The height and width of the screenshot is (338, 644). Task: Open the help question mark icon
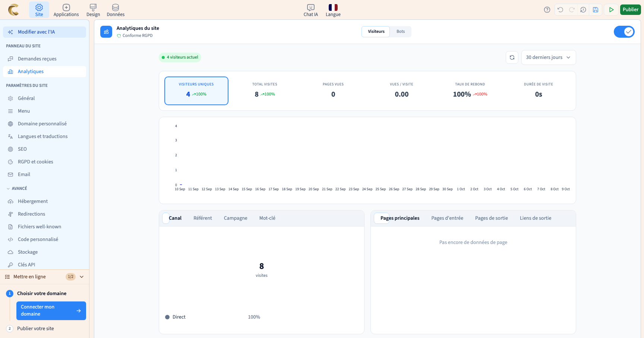click(547, 10)
